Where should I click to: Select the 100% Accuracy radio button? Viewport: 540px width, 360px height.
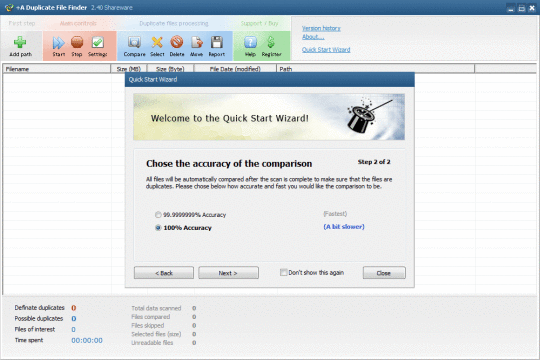click(158, 228)
